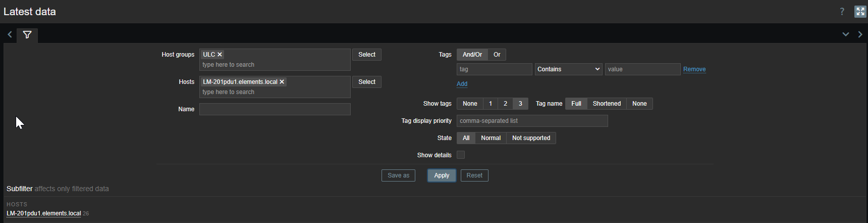Go to next filter tab arrow
The height and width of the screenshot is (223, 868).
(x=860, y=35)
